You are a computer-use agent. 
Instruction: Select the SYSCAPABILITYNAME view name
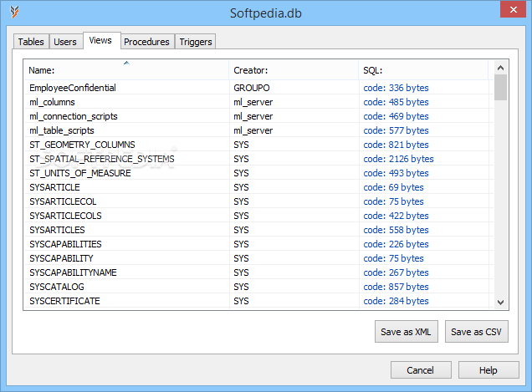(73, 273)
